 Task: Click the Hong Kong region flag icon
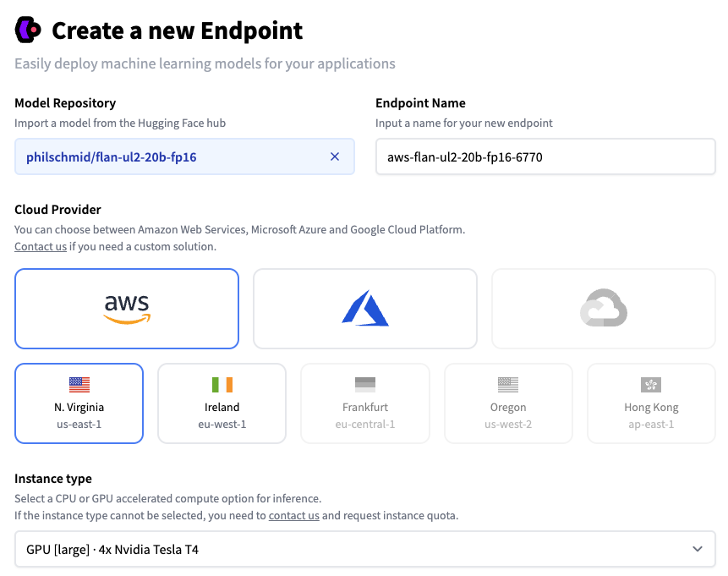click(x=651, y=383)
